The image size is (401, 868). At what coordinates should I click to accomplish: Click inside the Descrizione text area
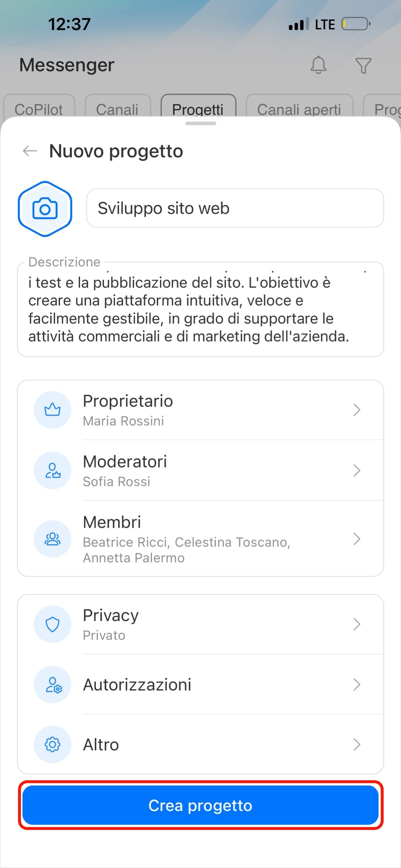point(200,309)
